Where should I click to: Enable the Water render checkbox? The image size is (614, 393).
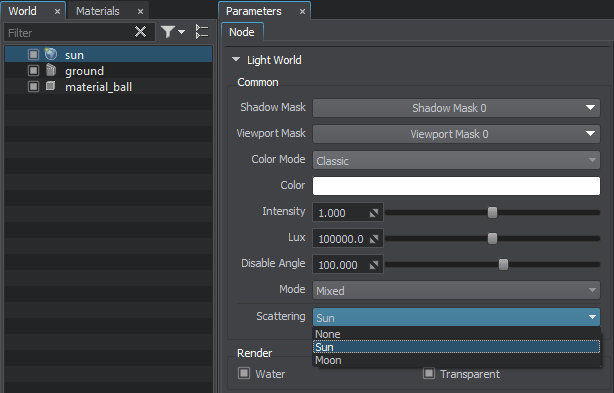coord(244,373)
